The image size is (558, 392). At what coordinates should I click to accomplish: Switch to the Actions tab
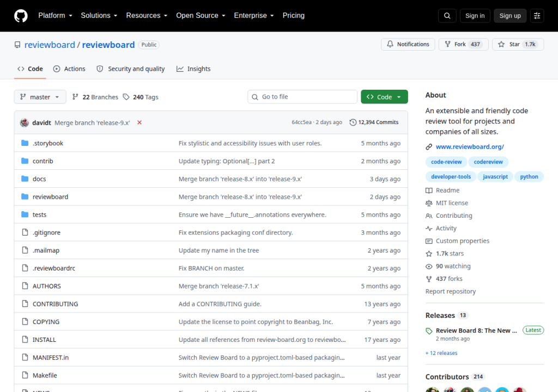point(69,69)
